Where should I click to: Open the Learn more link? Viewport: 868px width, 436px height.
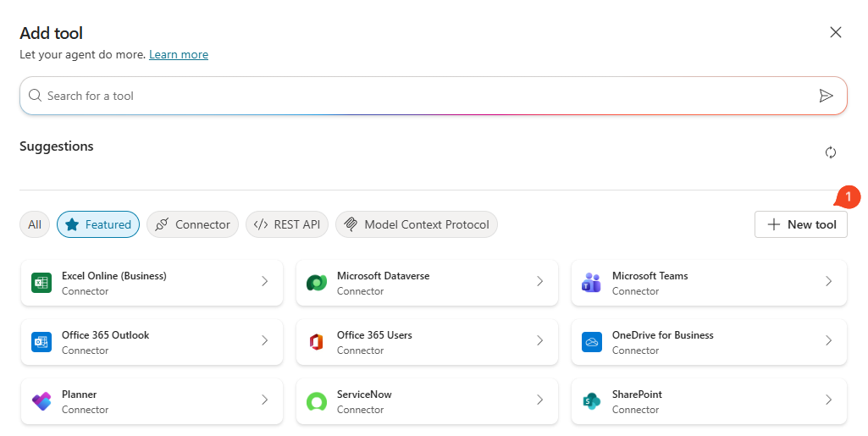[x=179, y=54]
